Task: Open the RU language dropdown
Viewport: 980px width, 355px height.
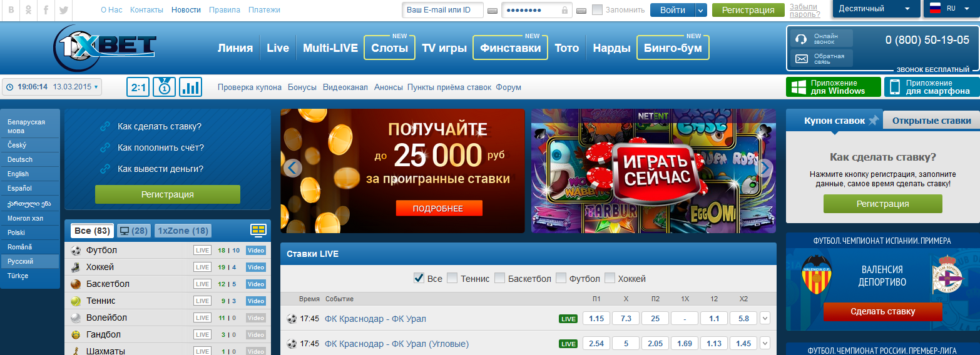Action: tap(951, 9)
